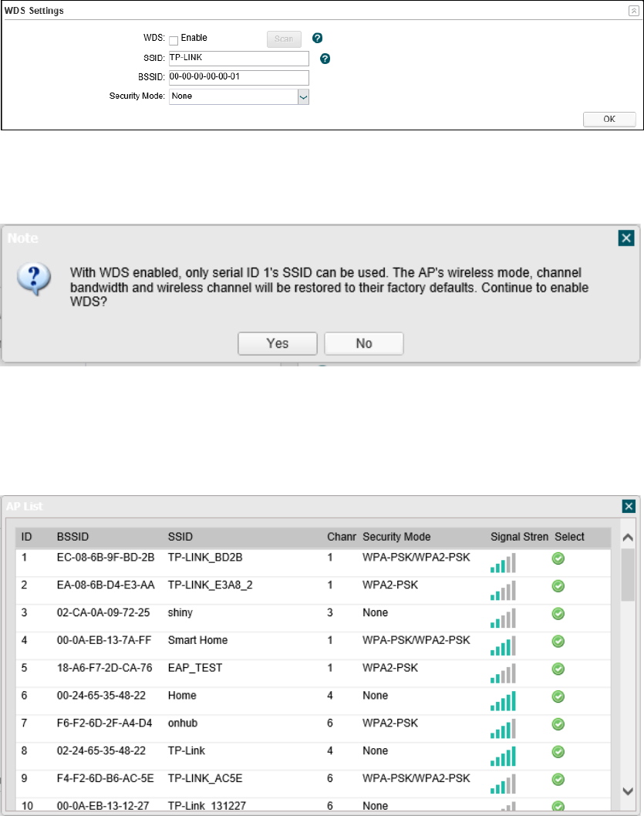
Task: Select the Home AP check icon
Action: 558,696
